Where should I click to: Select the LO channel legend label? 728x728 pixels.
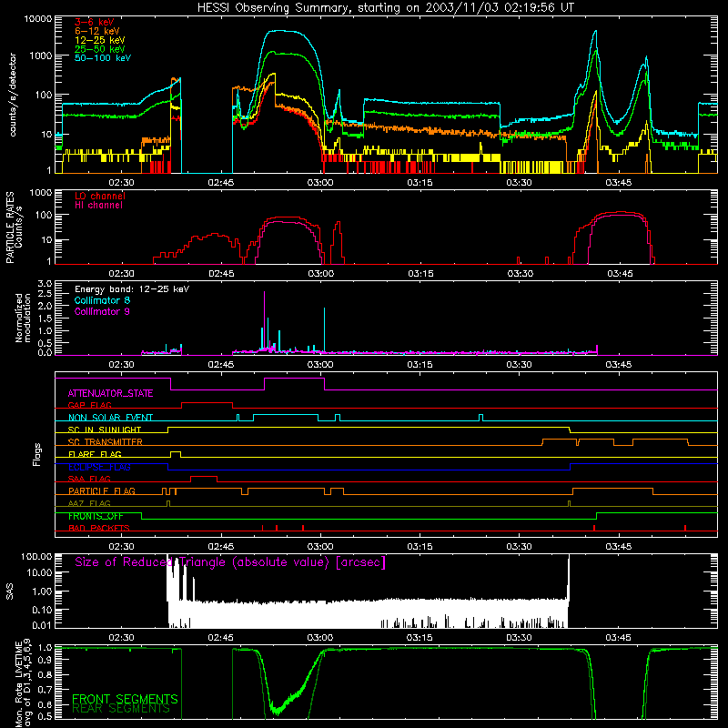pos(100,196)
